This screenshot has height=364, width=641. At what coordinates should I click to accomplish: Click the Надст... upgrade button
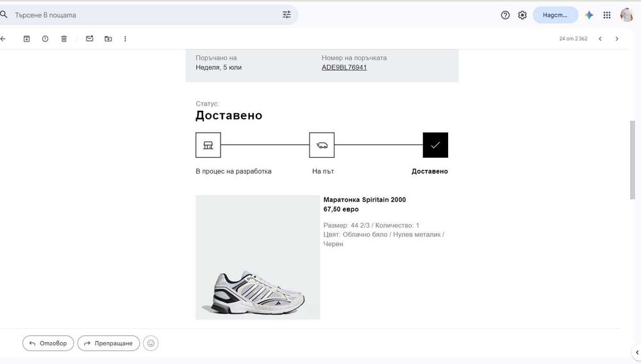click(555, 15)
